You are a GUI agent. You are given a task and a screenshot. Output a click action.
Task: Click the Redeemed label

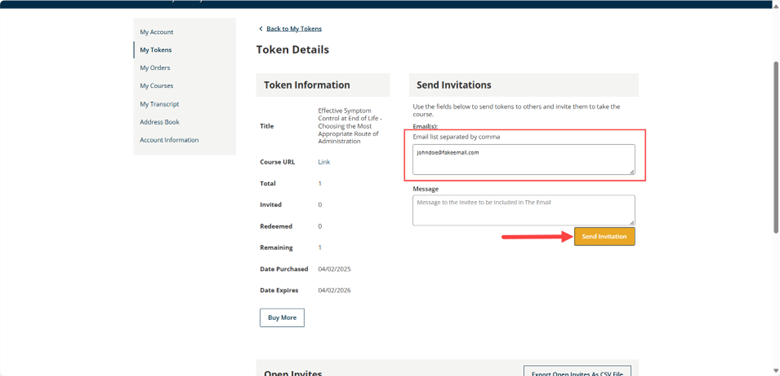point(276,226)
